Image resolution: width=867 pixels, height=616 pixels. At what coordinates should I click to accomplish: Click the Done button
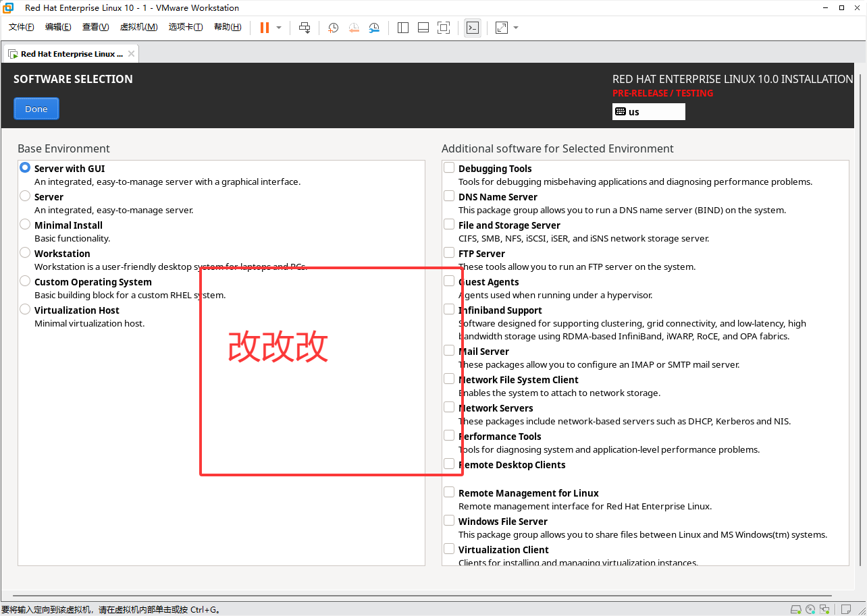click(36, 109)
